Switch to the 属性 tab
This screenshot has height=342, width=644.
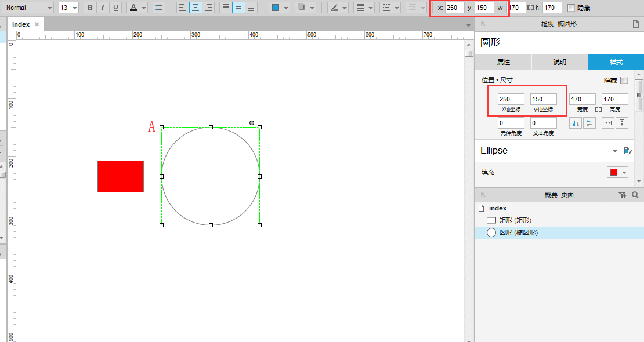point(503,62)
